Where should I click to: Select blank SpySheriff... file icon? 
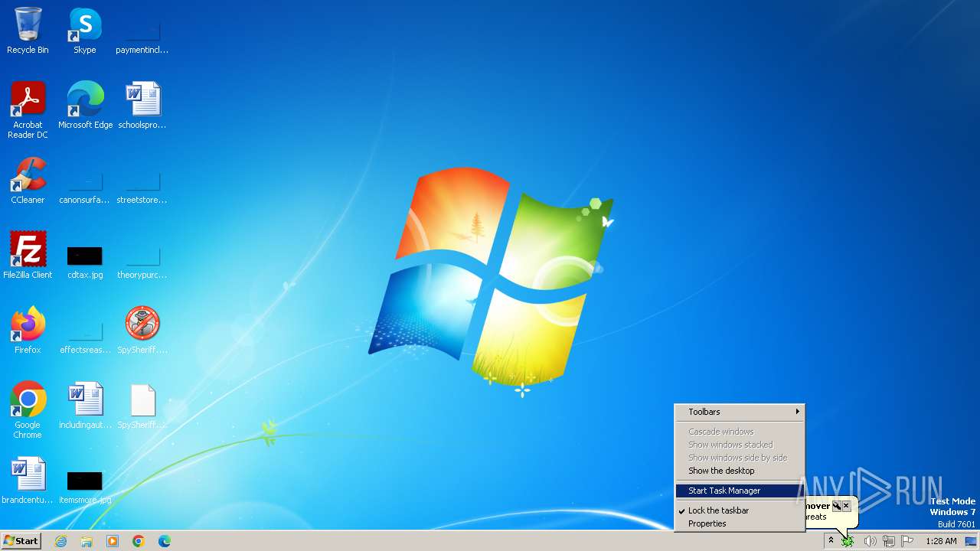pyautogui.click(x=142, y=406)
